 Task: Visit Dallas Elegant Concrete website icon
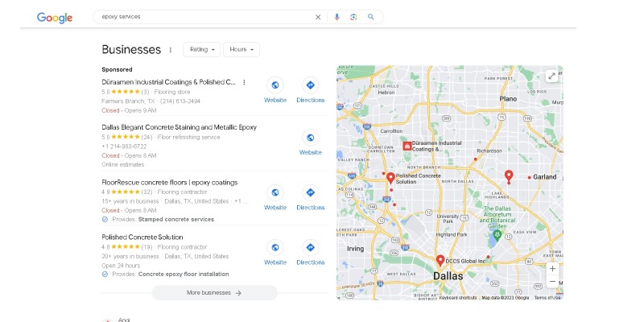[x=311, y=138]
